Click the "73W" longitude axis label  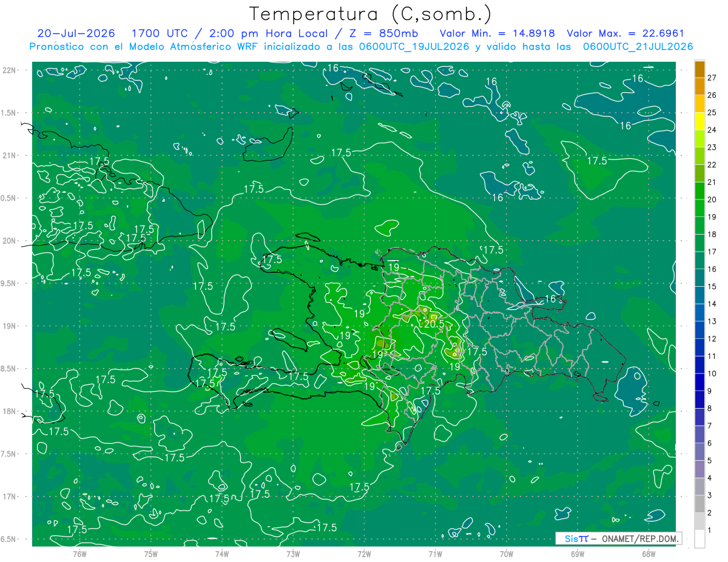[293, 554]
